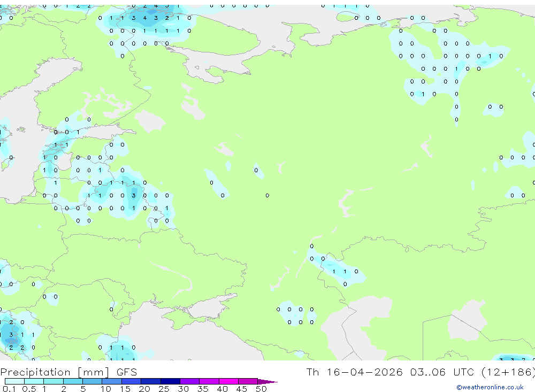The image size is (535, 392).
Task: Pick the violet legend swatch between 30 and 35
Action: (x=190, y=381)
